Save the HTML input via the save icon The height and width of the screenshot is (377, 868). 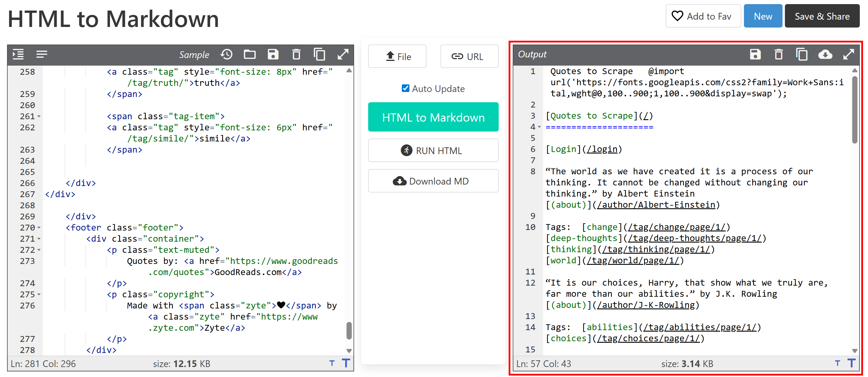coord(273,54)
